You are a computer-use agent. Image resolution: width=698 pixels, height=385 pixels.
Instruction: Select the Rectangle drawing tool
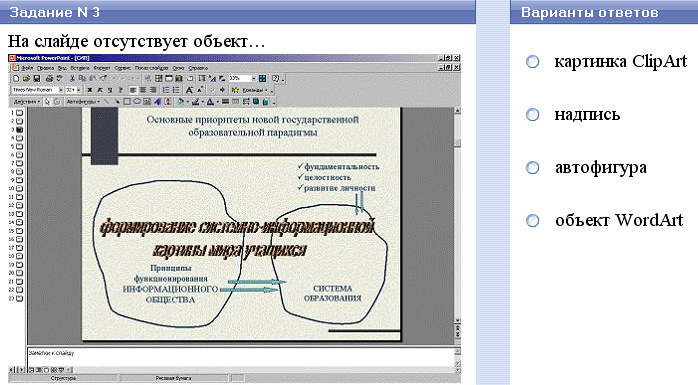pos(127,101)
